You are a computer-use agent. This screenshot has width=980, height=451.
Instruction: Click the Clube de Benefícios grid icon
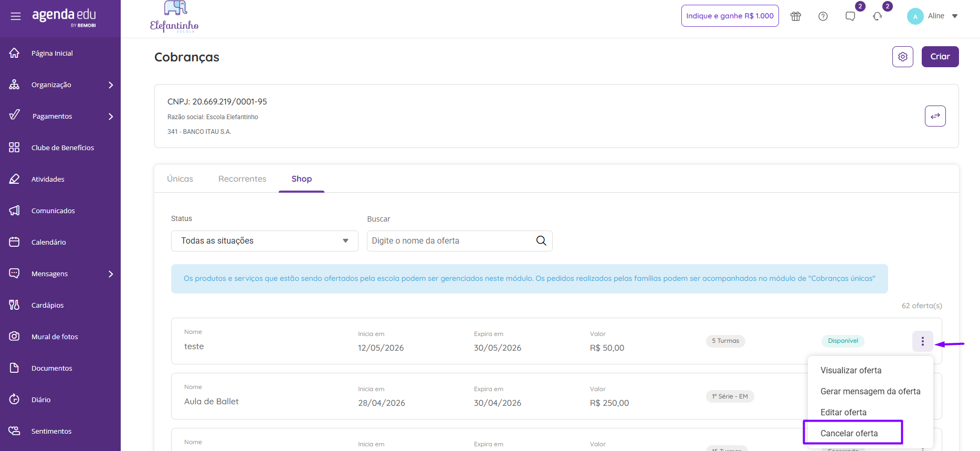point(14,148)
